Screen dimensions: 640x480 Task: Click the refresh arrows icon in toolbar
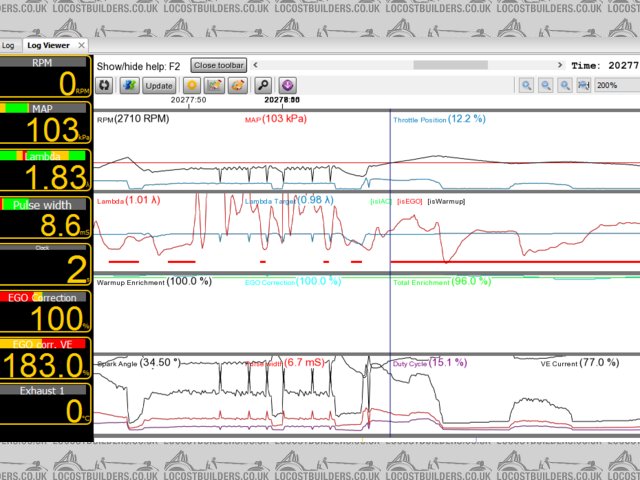pyautogui.click(x=105, y=86)
